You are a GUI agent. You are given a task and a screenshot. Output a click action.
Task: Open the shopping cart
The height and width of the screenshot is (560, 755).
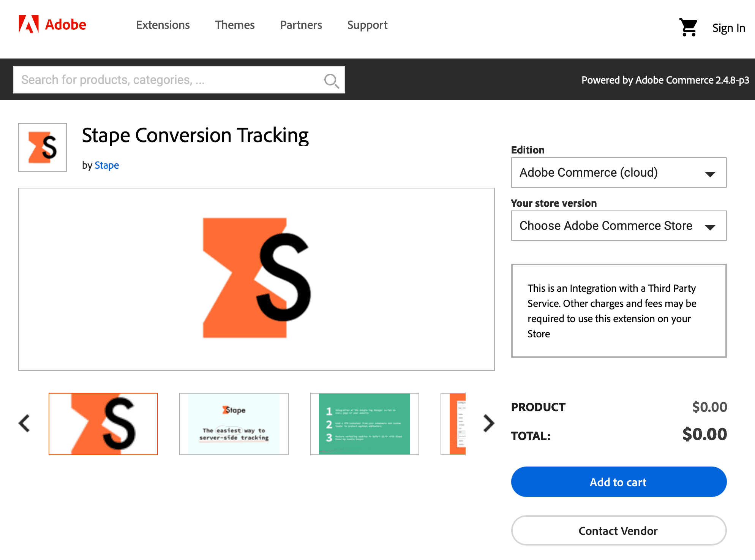click(688, 27)
